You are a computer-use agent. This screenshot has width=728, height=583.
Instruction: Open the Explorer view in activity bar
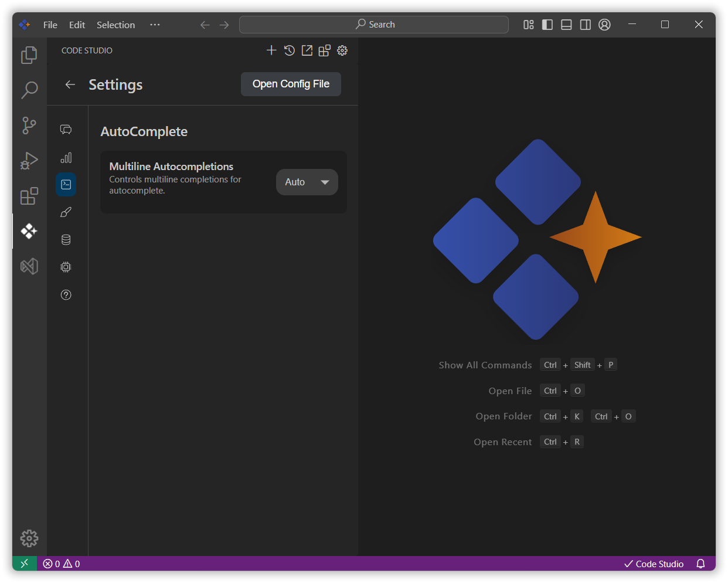click(x=29, y=55)
